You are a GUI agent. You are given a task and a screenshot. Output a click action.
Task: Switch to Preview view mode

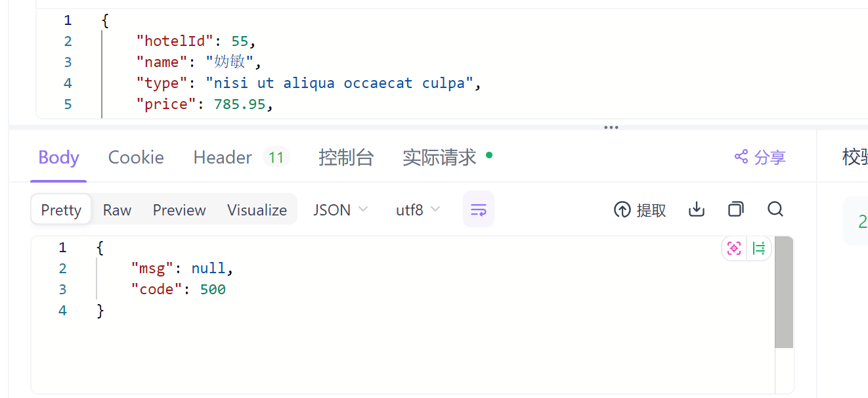(179, 210)
